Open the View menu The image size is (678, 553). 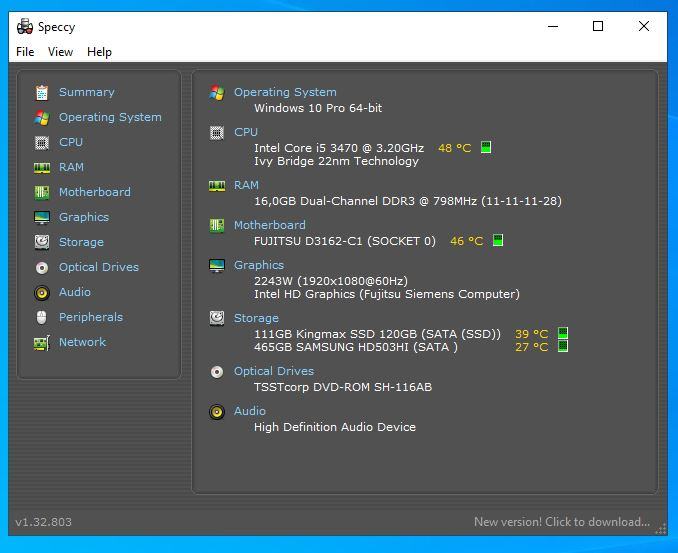60,52
